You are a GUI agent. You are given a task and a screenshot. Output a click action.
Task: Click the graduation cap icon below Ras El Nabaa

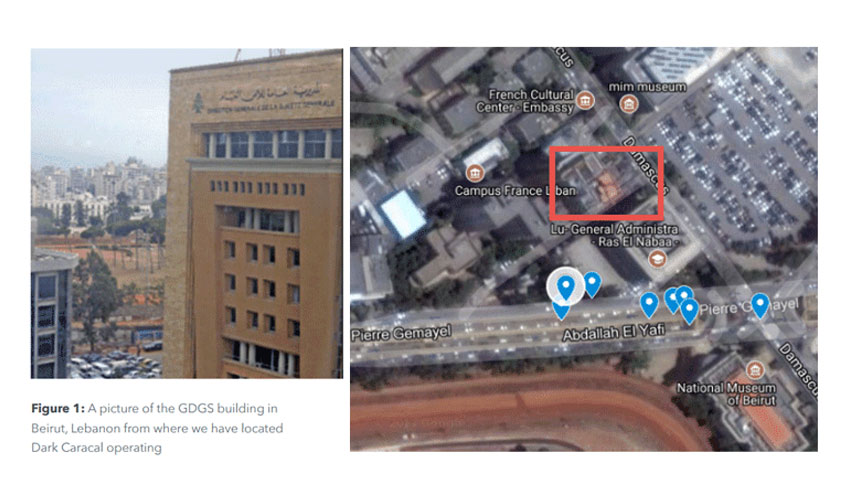(x=657, y=259)
